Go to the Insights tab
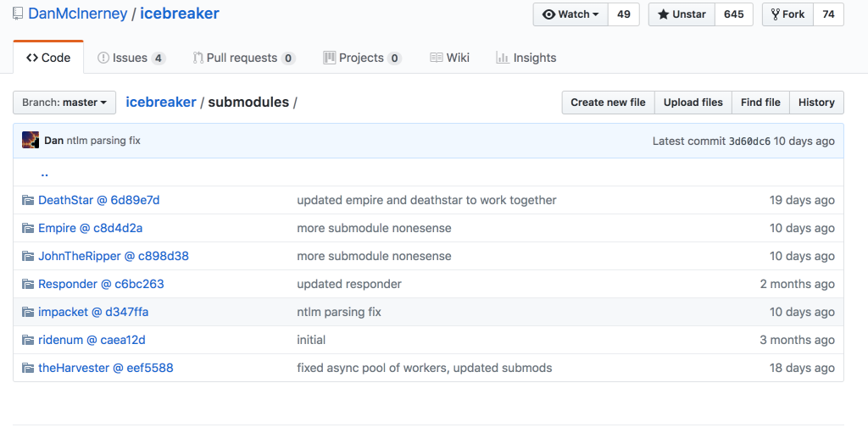Screen dimensions: 868x433 (526, 58)
